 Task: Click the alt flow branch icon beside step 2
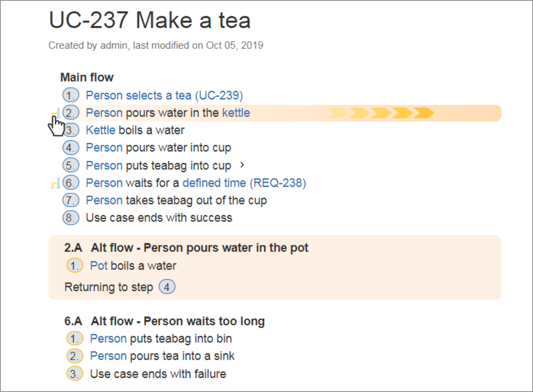pos(56,113)
